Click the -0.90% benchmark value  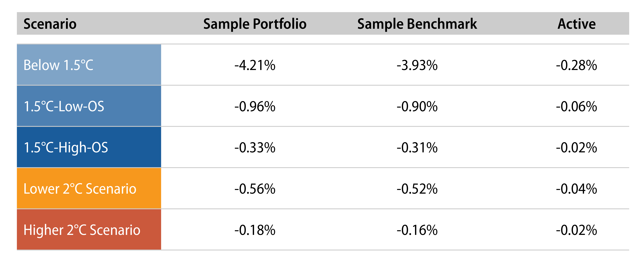point(417,106)
